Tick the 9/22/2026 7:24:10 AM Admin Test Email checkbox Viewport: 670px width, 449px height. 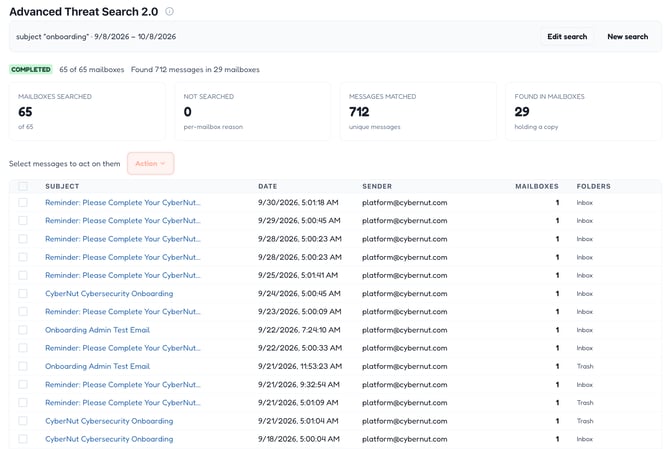23,330
